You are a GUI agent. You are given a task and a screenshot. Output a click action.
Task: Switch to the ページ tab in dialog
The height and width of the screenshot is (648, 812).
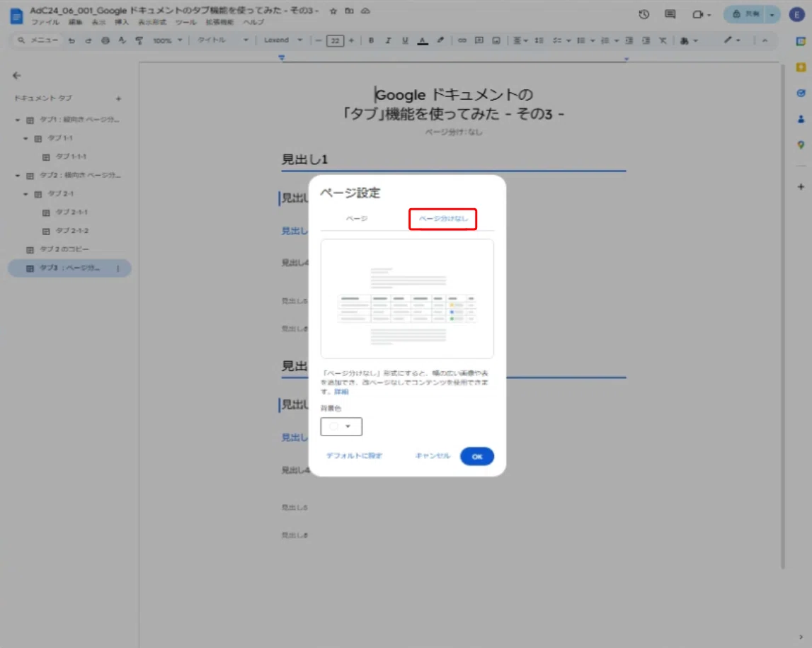click(x=357, y=219)
